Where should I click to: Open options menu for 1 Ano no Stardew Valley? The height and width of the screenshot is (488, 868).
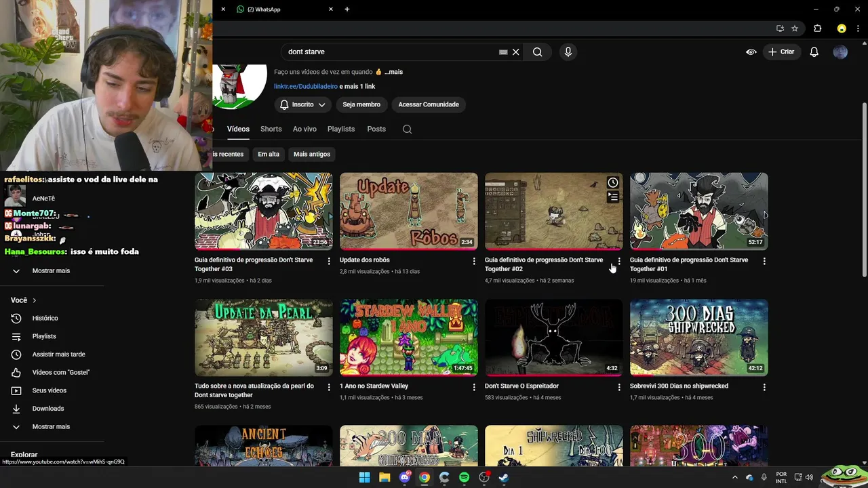point(474,387)
